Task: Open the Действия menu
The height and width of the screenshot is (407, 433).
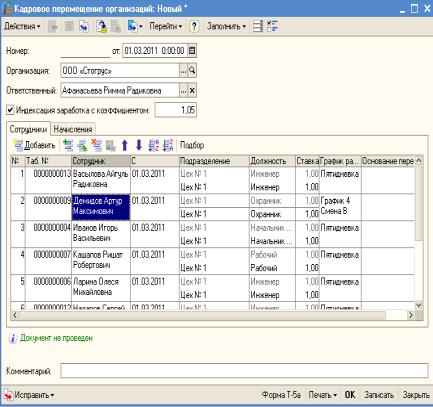Action: pyautogui.click(x=22, y=26)
